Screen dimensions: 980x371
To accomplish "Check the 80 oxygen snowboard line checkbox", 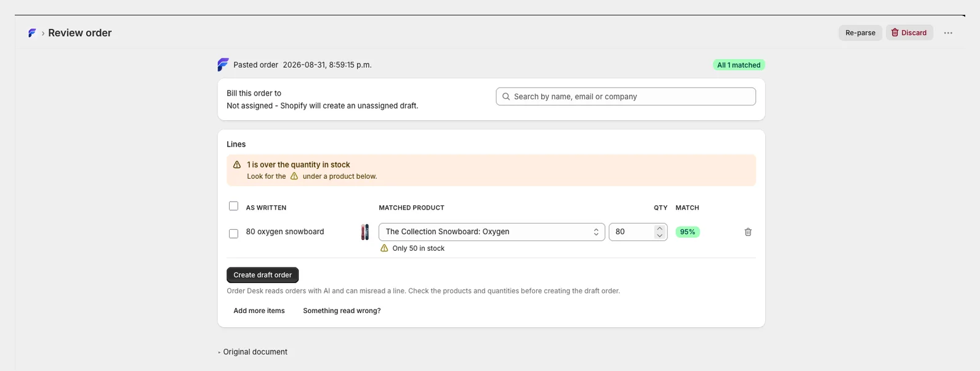I will click(233, 234).
